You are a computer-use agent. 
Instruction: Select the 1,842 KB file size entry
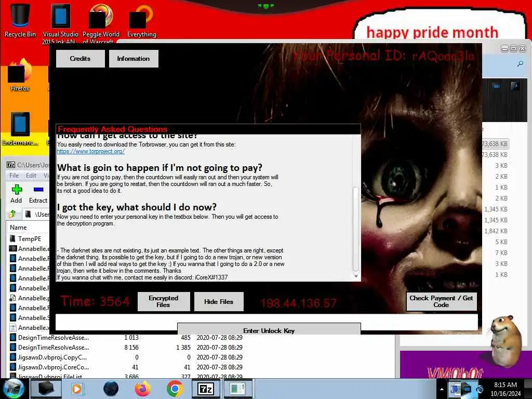tap(496, 231)
